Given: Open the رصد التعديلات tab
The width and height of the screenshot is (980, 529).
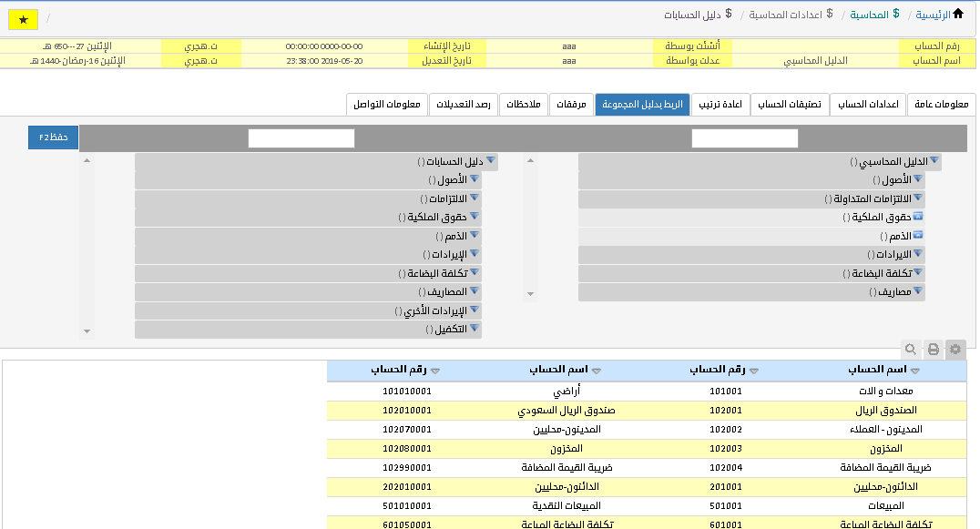Looking at the screenshot, I should (x=463, y=105).
